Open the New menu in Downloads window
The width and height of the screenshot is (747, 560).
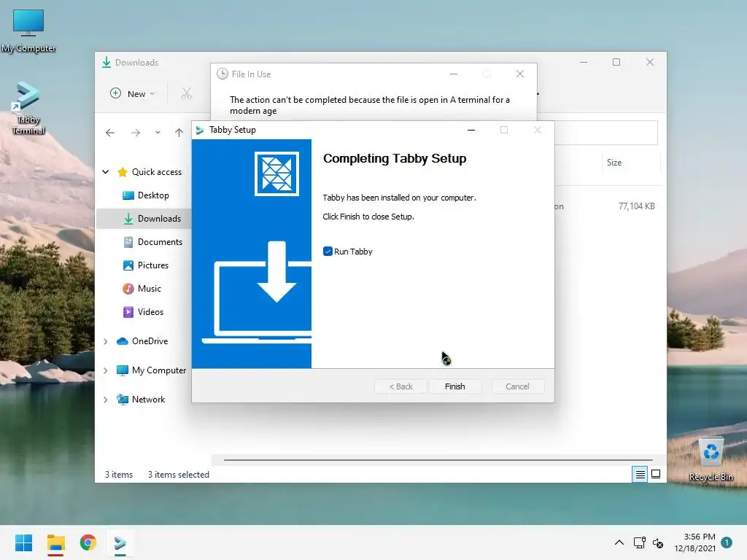133,94
